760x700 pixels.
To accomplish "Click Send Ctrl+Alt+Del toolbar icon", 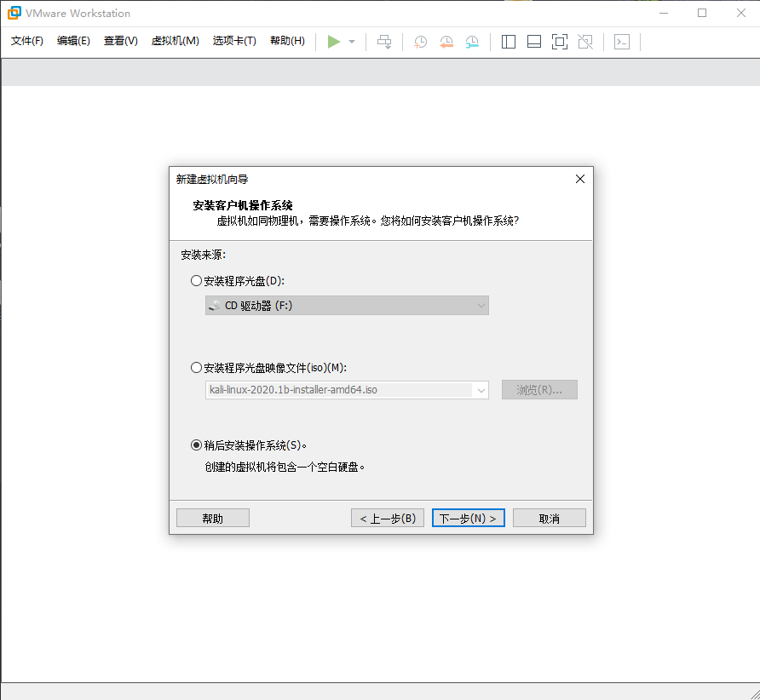I will pos(384,42).
